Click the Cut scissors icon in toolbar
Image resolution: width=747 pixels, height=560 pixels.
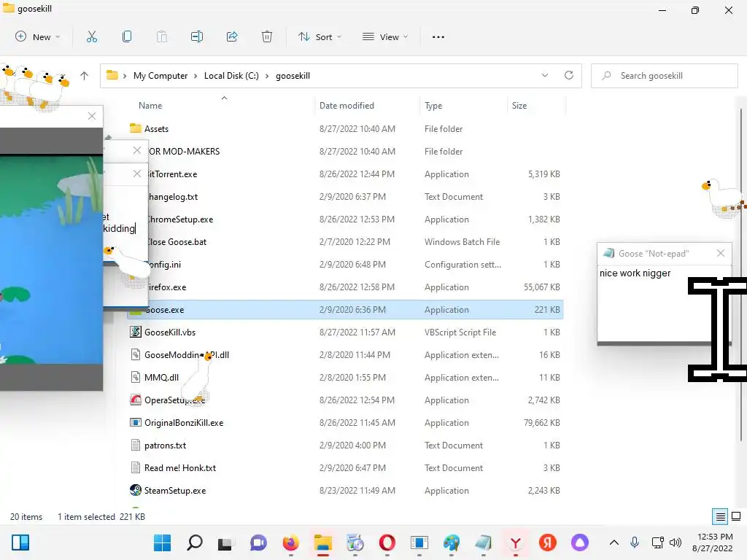click(x=92, y=36)
